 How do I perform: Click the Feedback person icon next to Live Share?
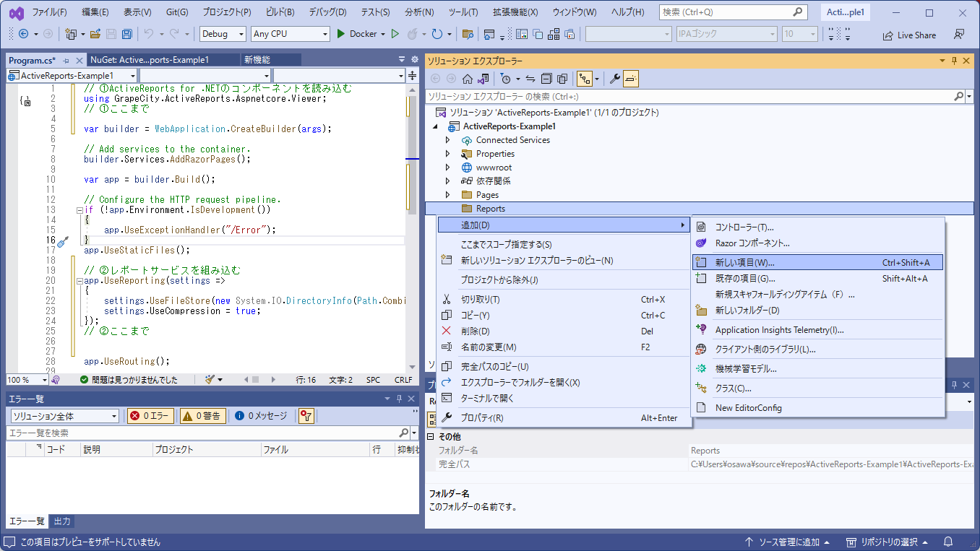click(959, 35)
